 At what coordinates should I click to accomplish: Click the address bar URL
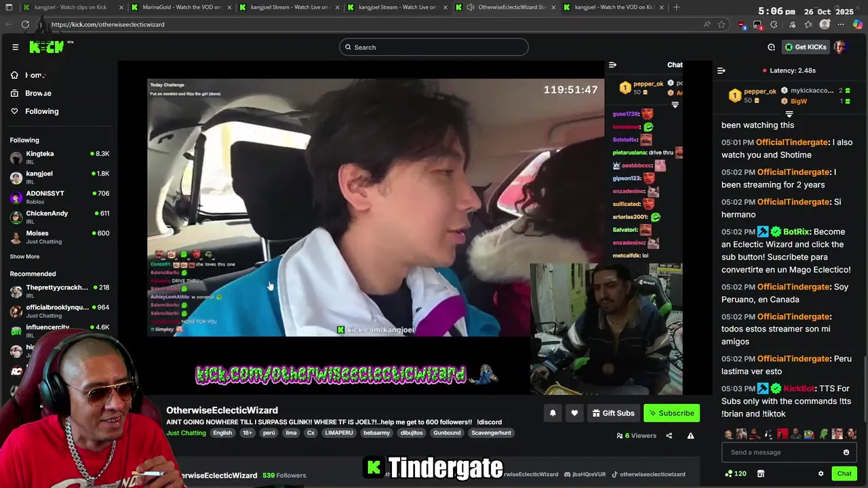[x=108, y=24]
